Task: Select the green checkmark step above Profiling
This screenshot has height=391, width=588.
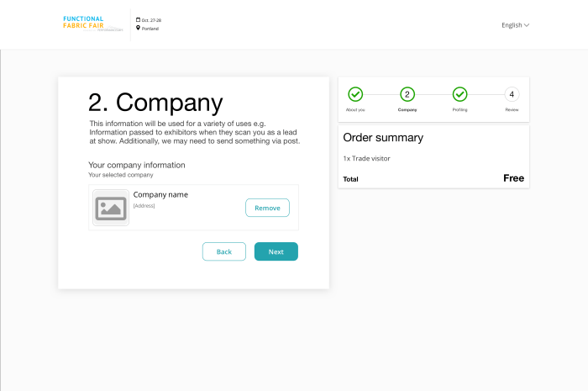Action: (x=459, y=94)
